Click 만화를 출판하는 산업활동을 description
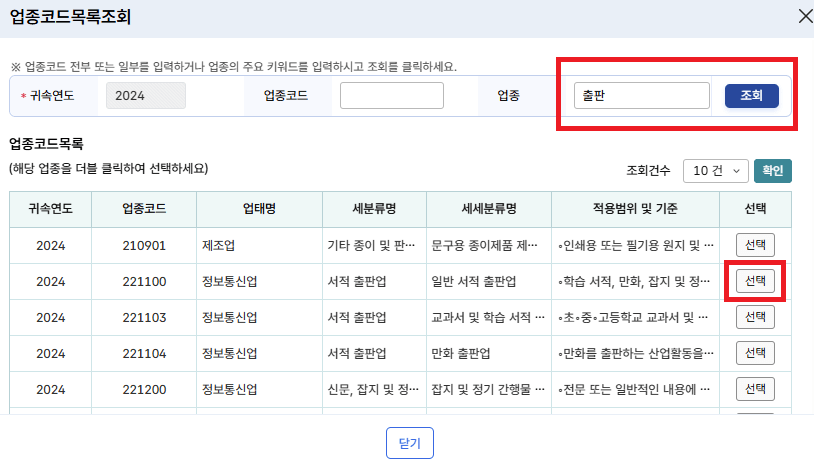 click(635, 353)
